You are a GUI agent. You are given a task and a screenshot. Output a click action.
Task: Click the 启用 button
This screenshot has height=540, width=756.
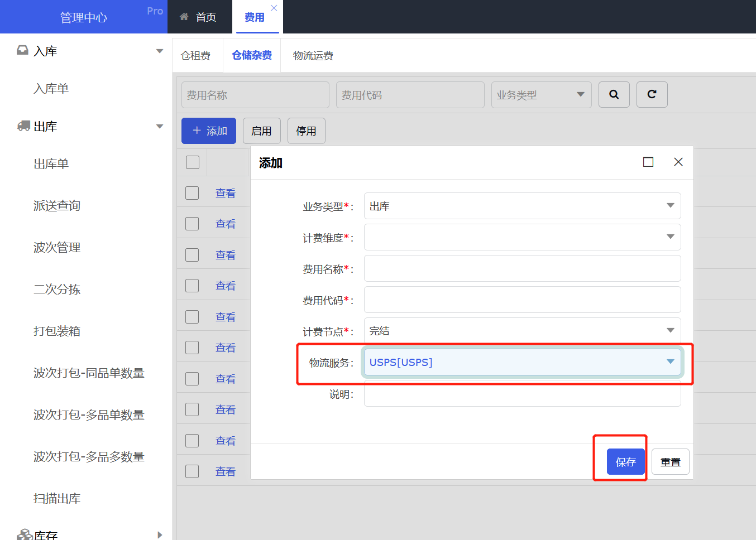point(261,131)
